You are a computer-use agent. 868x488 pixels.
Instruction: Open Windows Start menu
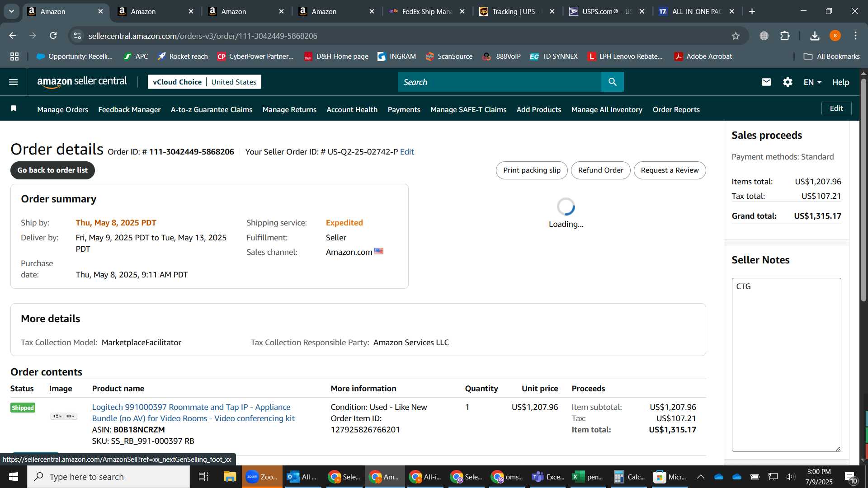pos(13,477)
